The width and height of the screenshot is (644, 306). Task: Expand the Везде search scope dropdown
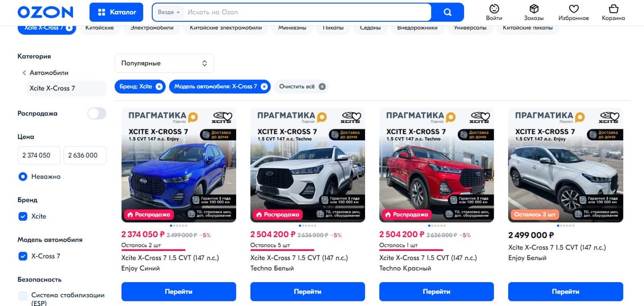pos(169,12)
